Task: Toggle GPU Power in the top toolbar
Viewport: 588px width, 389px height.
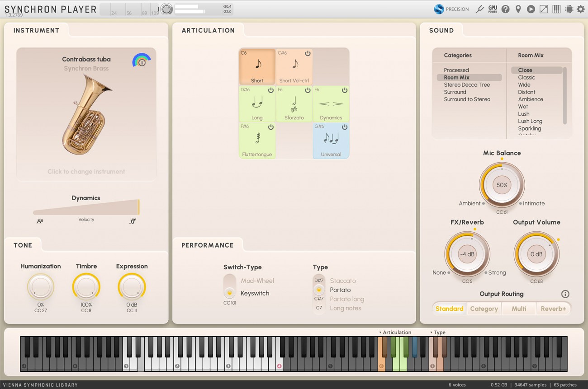Action: 492,9
